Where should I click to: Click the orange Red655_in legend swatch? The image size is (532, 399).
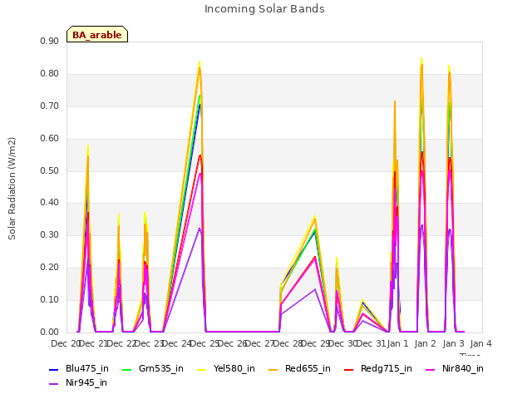(273, 369)
